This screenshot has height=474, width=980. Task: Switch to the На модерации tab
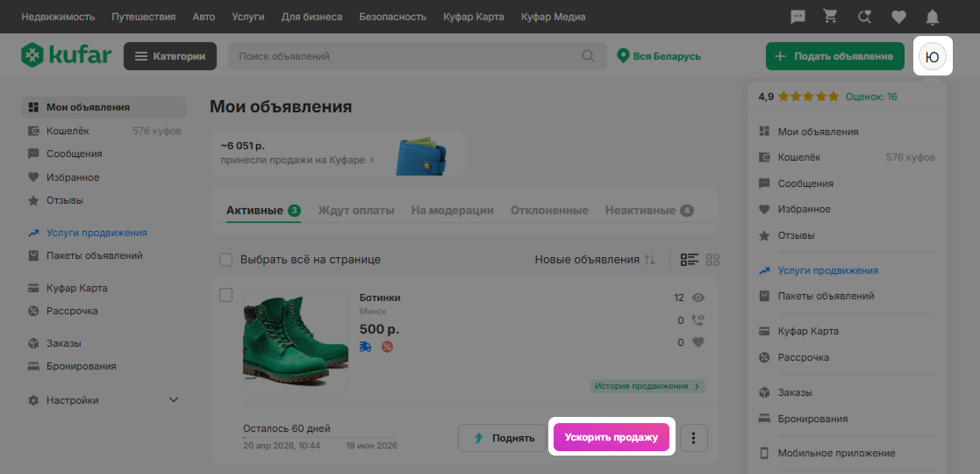[x=453, y=210]
